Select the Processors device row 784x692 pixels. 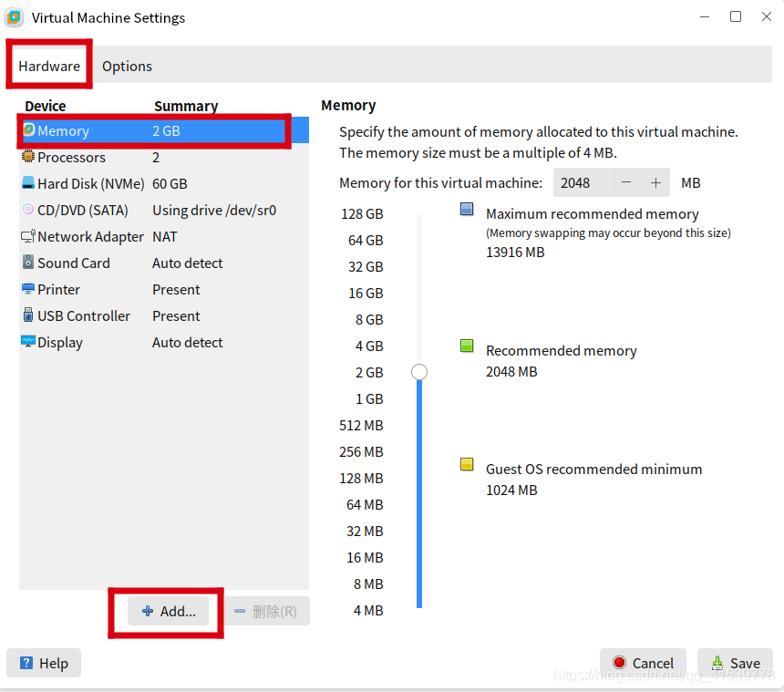pyautogui.click(x=164, y=157)
